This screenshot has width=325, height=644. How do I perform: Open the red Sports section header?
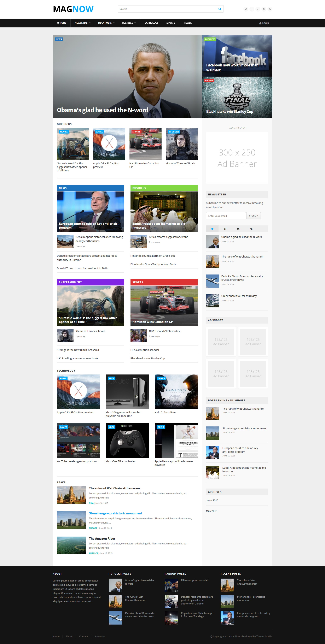(x=164, y=282)
